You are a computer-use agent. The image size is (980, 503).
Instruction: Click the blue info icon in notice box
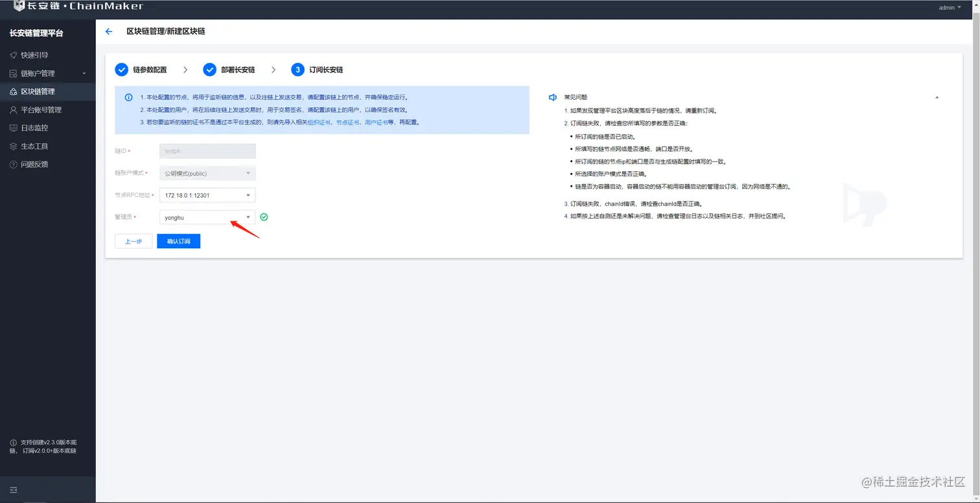tap(128, 97)
